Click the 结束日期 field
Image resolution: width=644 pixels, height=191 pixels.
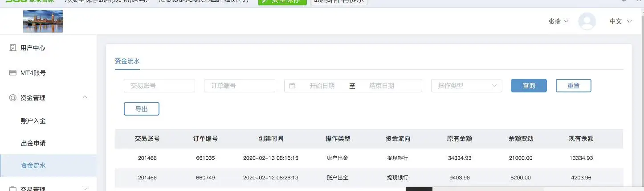point(382,86)
